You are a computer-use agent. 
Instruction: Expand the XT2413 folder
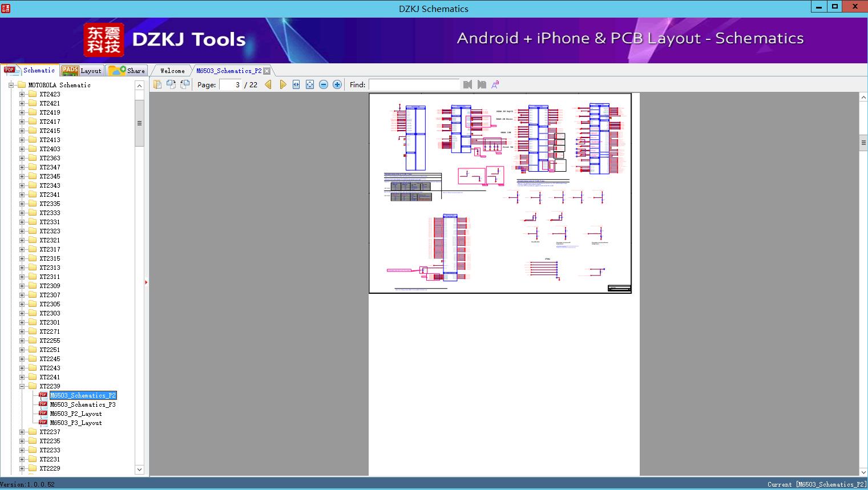tap(22, 140)
